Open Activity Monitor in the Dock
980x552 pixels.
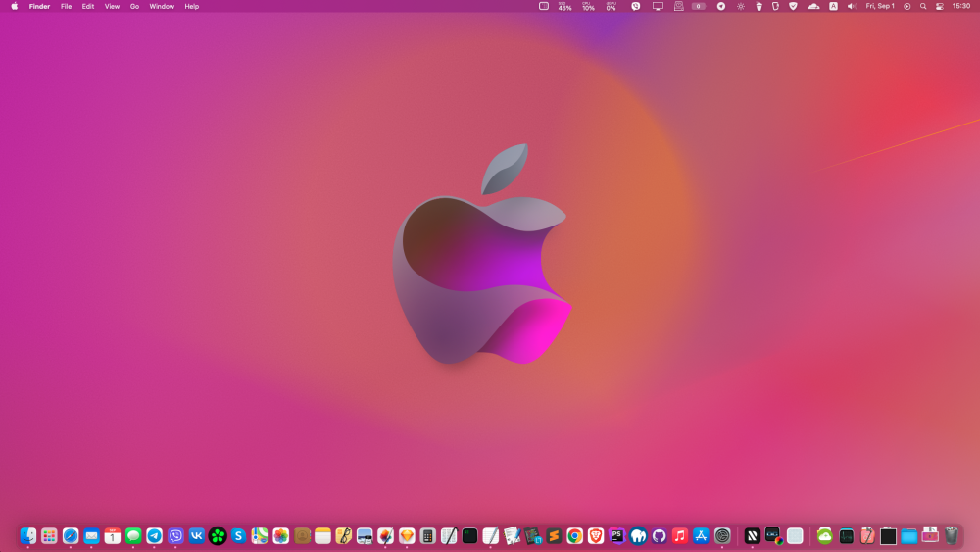847,535
